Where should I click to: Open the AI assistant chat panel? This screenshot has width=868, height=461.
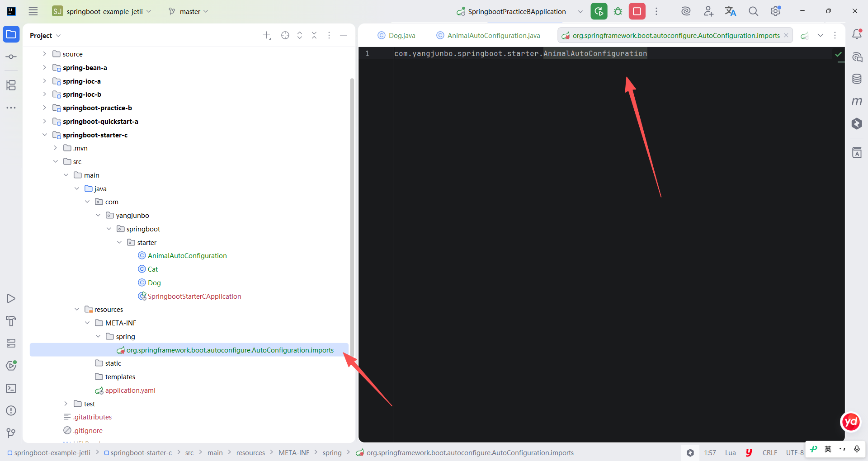pyautogui.click(x=857, y=57)
